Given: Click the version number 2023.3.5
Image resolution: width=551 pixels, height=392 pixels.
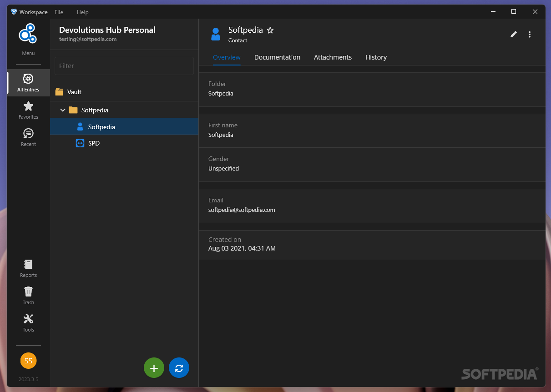Looking at the screenshot, I should pyautogui.click(x=28, y=379).
